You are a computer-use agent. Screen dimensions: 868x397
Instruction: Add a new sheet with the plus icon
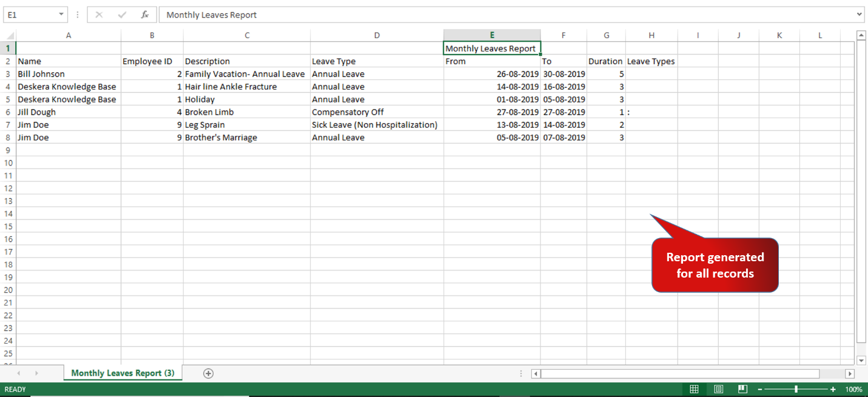(208, 373)
